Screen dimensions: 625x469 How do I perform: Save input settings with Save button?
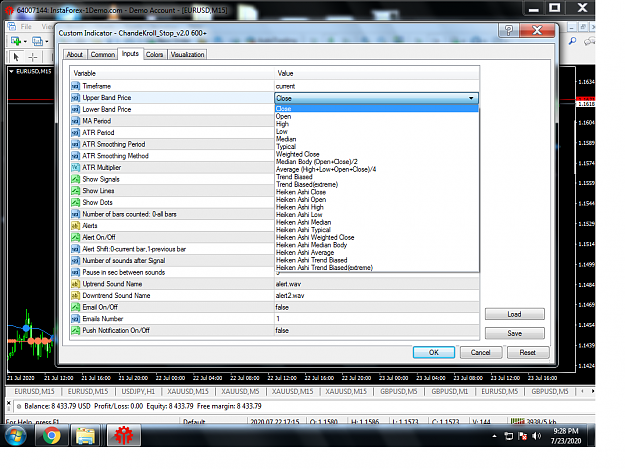tap(515, 333)
